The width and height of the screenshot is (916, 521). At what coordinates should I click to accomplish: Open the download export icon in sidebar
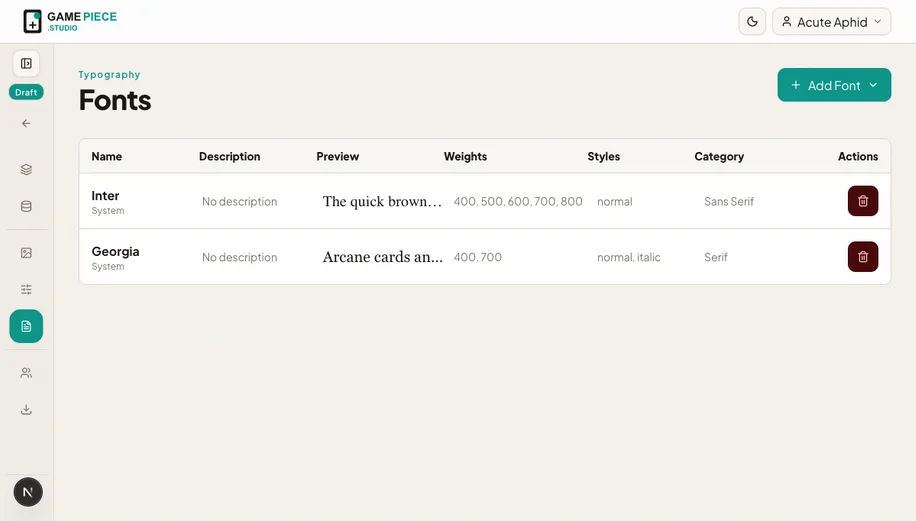[x=26, y=409]
